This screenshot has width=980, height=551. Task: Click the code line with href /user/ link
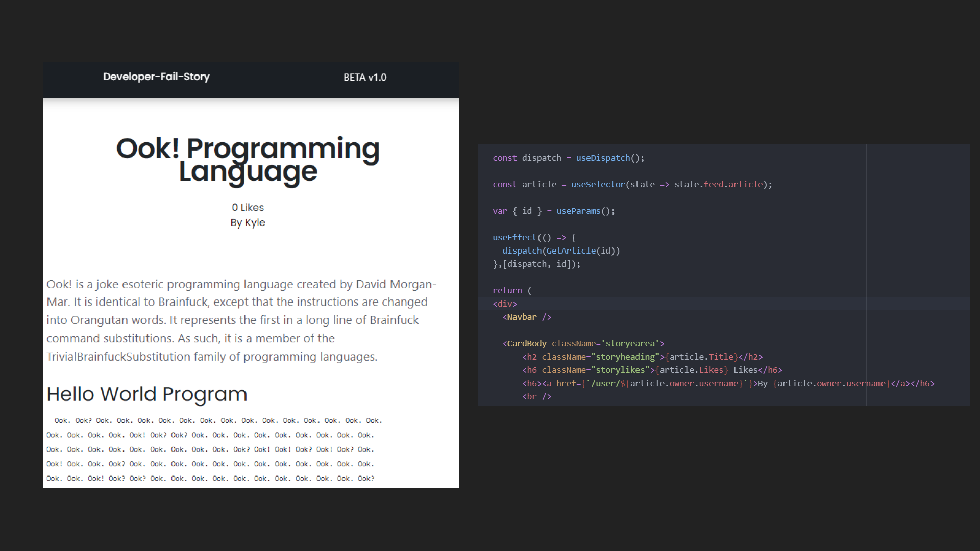click(x=728, y=383)
